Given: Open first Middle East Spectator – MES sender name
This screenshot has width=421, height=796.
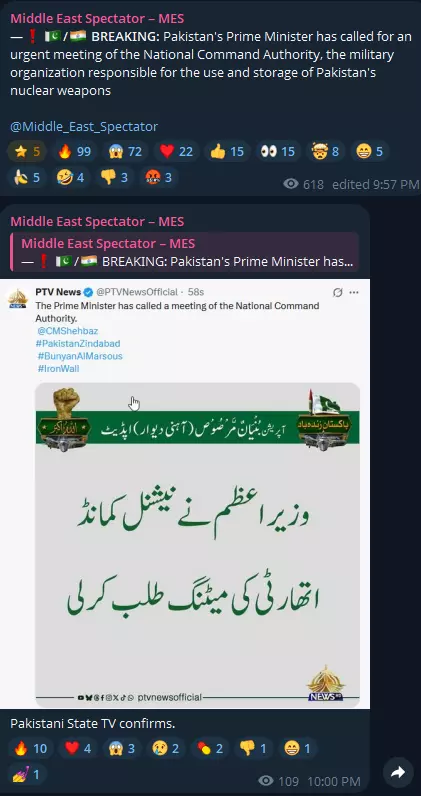Looking at the screenshot, I should coord(97,19).
